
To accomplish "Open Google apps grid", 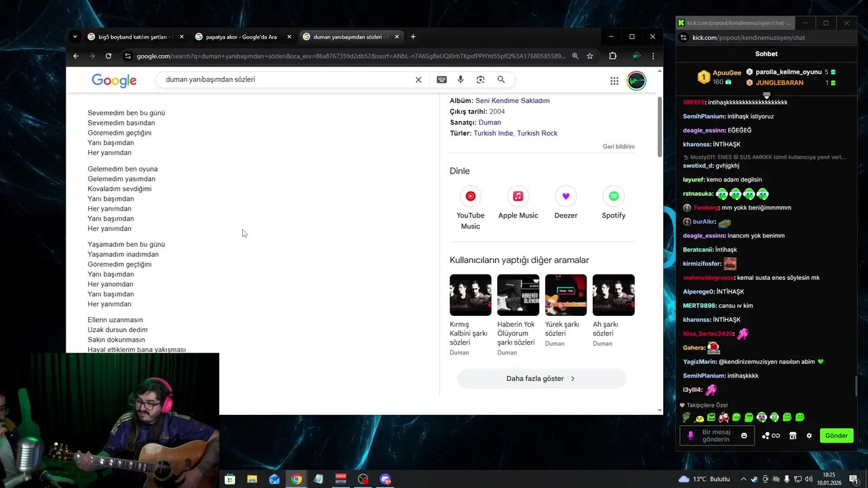I will coord(614,81).
